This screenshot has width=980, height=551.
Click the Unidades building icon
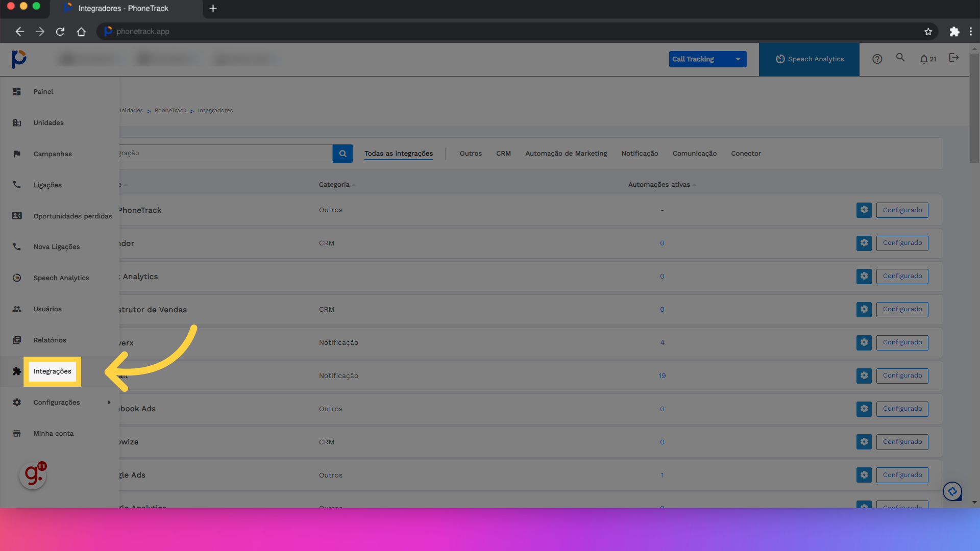(x=17, y=123)
